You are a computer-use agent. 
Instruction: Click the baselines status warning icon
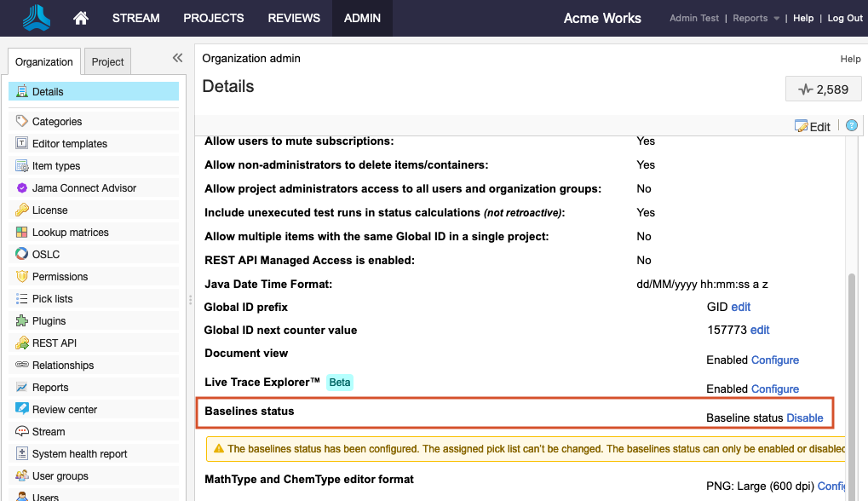point(219,448)
